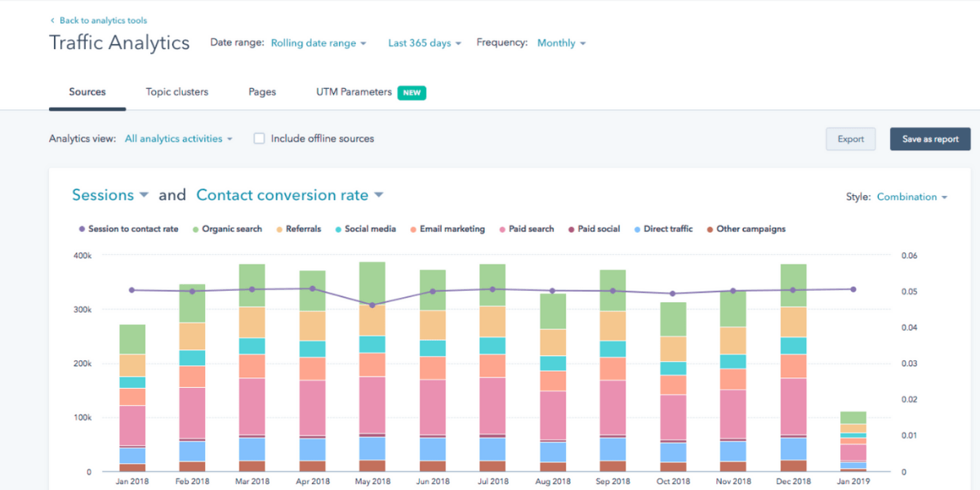
Task: Switch to the UTM Parameters tab
Action: 354,92
